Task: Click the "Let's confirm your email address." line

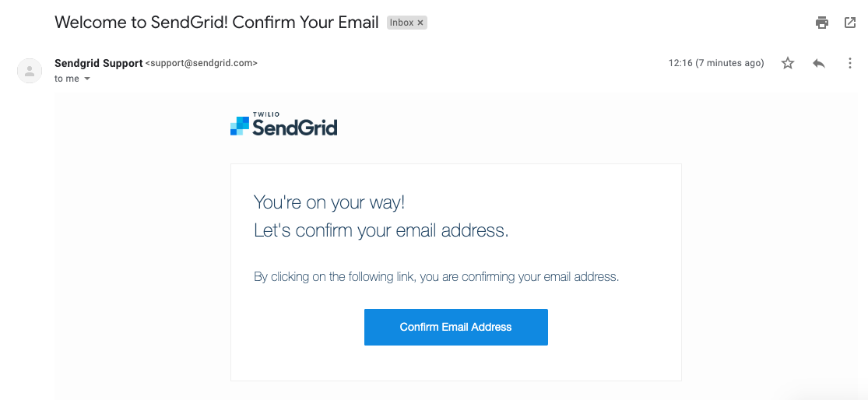Action: coord(381,230)
